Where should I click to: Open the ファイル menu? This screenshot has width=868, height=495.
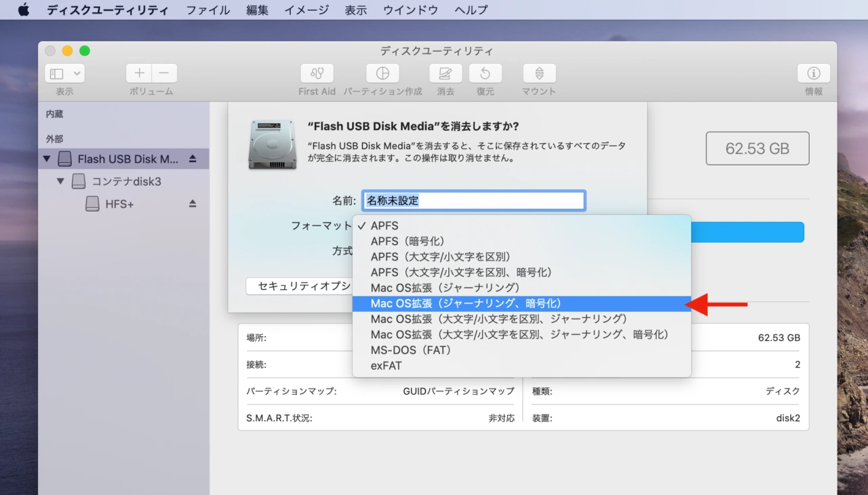208,10
